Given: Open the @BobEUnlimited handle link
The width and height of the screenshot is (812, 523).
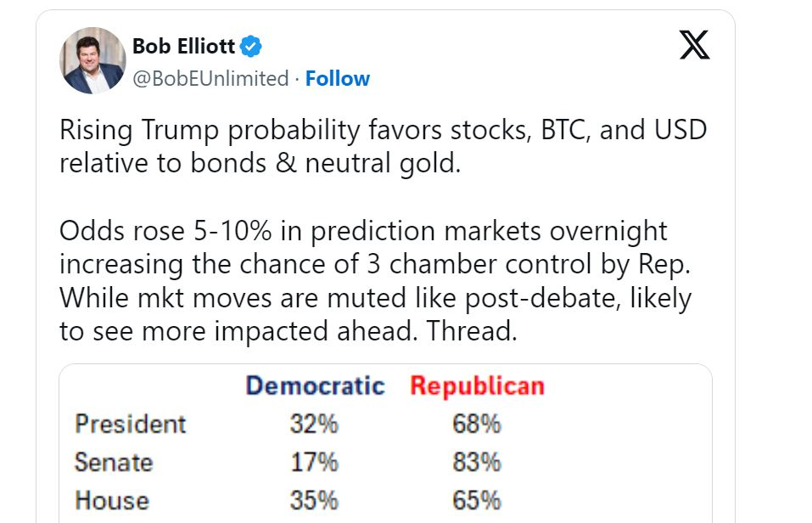Looking at the screenshot, I should point(210,79).
